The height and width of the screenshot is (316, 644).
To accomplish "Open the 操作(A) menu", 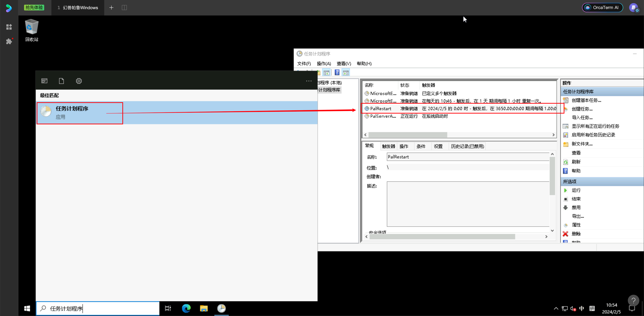I will pos(324,64).
